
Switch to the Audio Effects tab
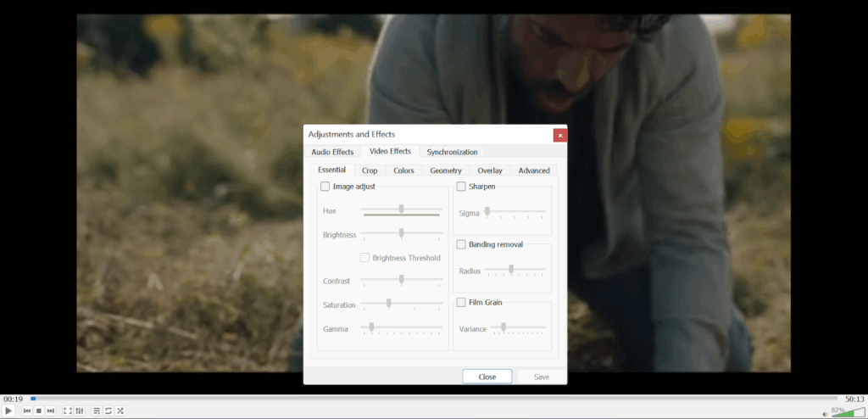(332, 152)
